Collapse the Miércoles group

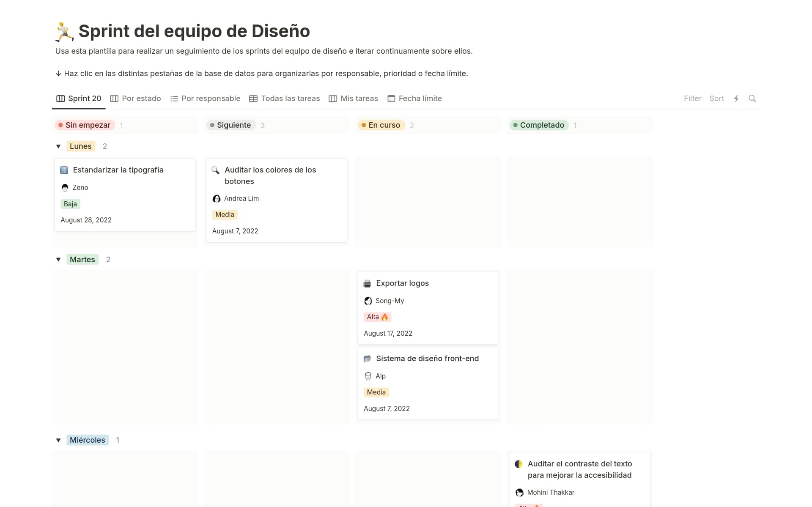click(x=58, y=440)
